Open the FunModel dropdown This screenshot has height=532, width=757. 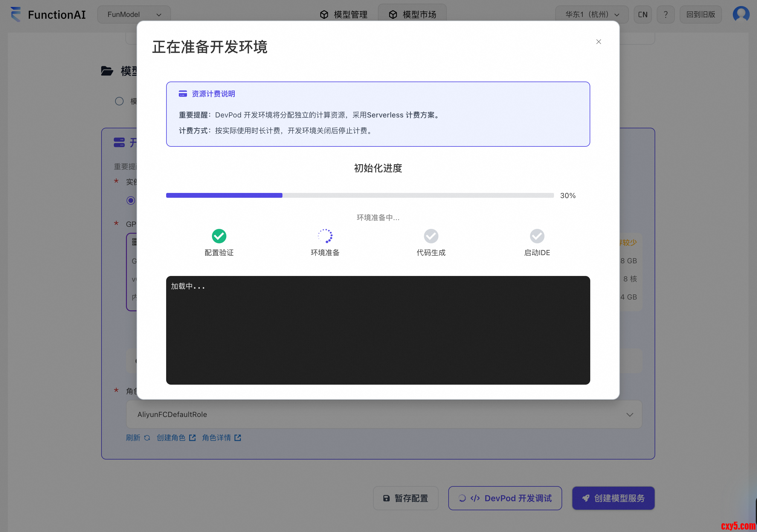pyautogui.click(x=134, y=14)
